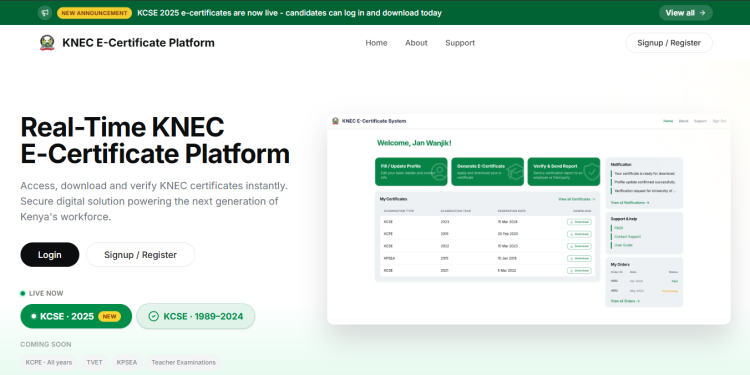The height and width of the screenshot is (375, 750).
Task: Click the NEW ANNOUNCEMENT badge
Action: pyautogui.click(x=94, y=13)
